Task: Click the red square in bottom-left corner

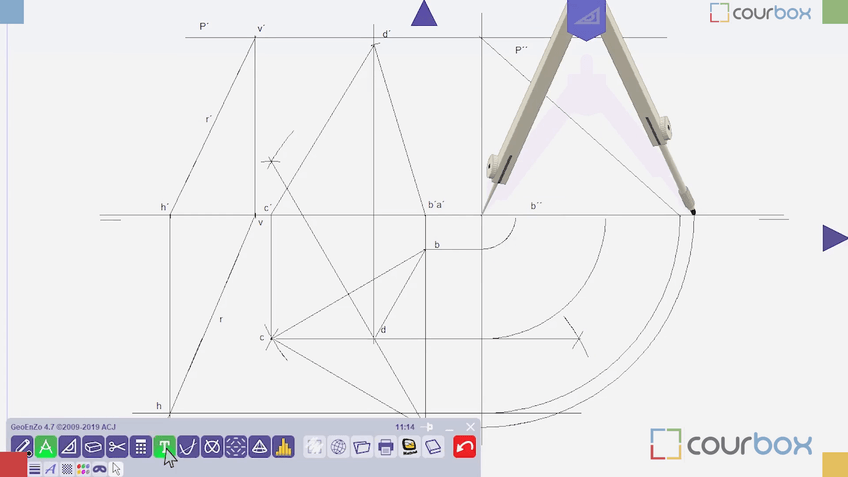Action: [x=13, y=465]
